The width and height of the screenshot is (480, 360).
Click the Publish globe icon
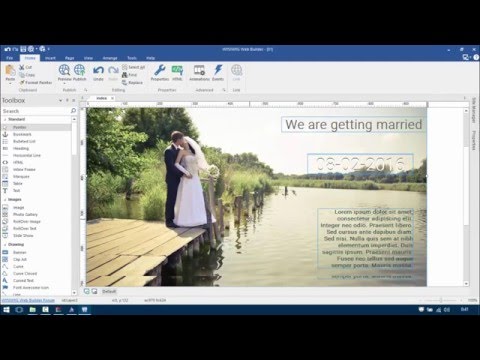(x=80, y=70)
